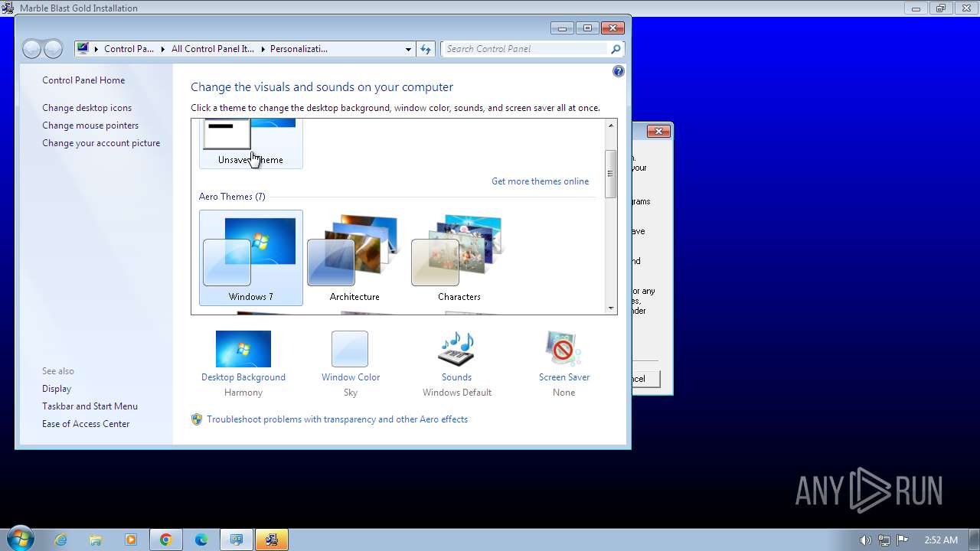Open the Window Color Sky swatch
The width and height of the screenshot is (980, 551).
click(x=350, y=349)
